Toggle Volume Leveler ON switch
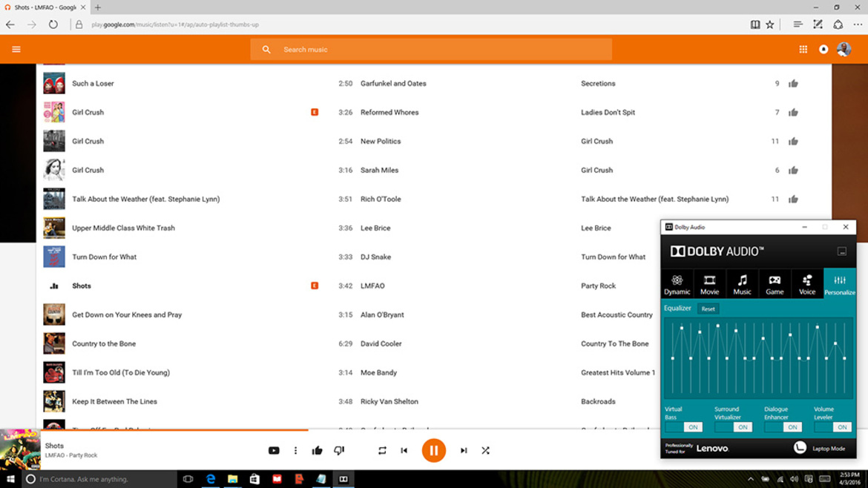868x488 pixels. coord(833,427)
